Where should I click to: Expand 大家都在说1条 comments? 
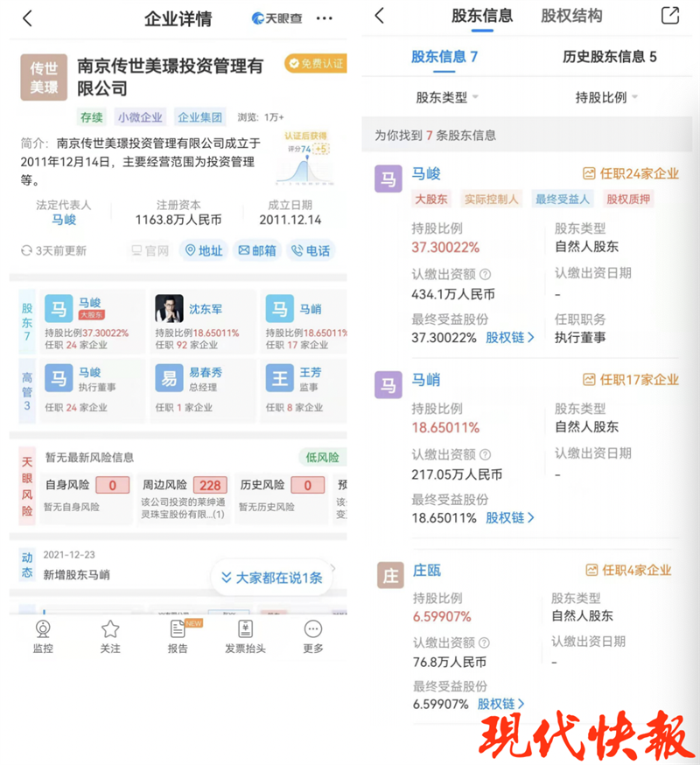click(272, 578)
